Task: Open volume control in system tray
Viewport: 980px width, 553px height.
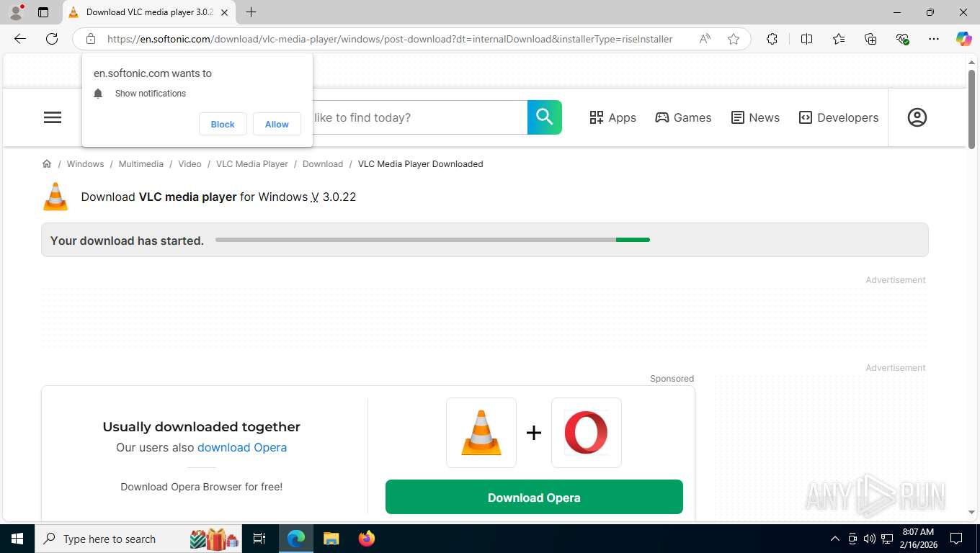Action: [x=870, y=539]
